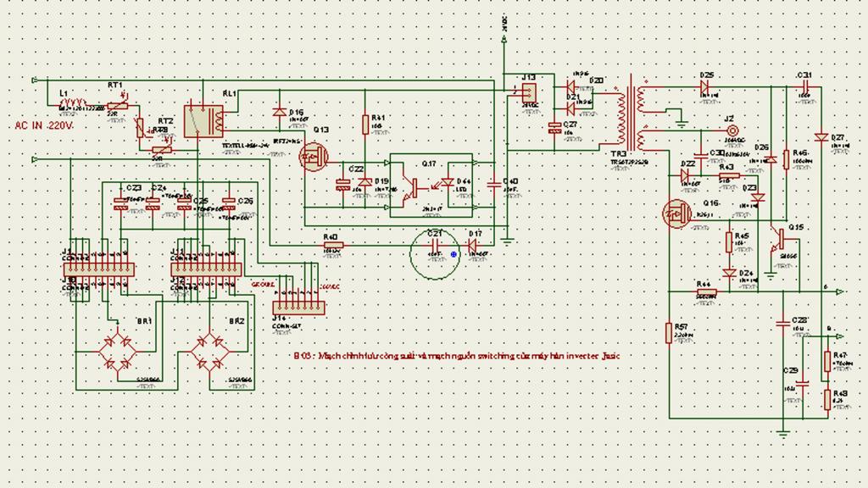The width and height of the screenshot is (868, 488).
Task: Click the C26 capacitor
Action: pyautogui.click(x=229, y=204)
